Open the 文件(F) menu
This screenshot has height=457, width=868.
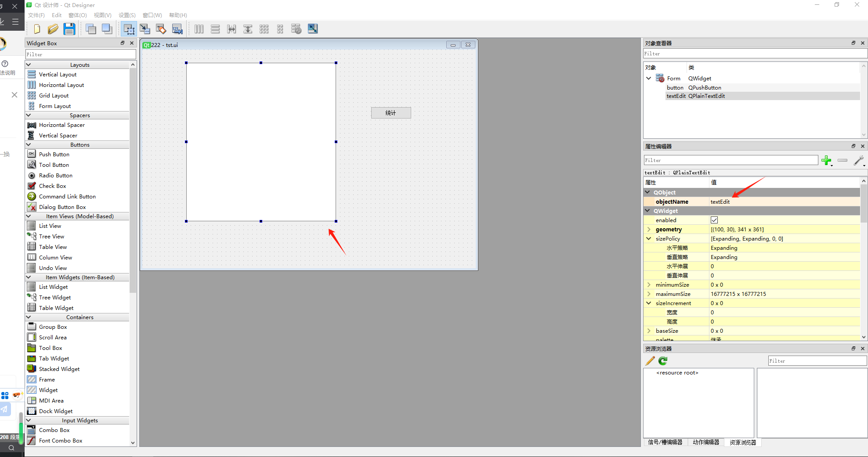pyautogui.click(x=36, y=15)
